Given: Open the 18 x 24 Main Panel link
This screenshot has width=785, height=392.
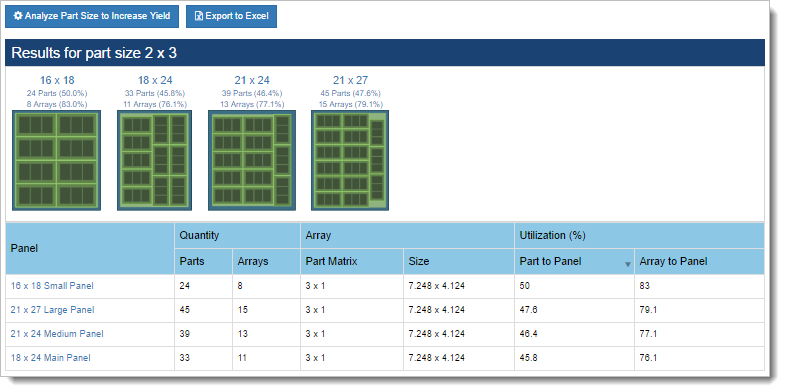Looking at the screenshot, I should tap(51, 358).
